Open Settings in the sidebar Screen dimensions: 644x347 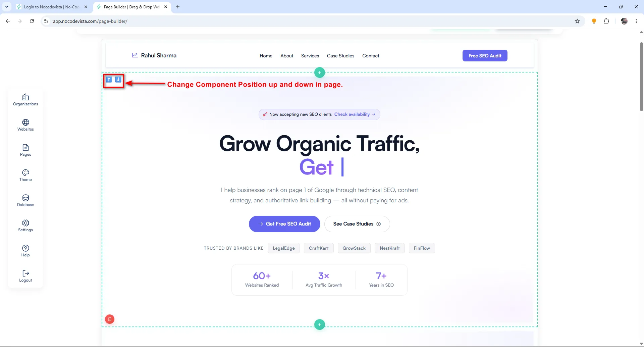[25, 226]
